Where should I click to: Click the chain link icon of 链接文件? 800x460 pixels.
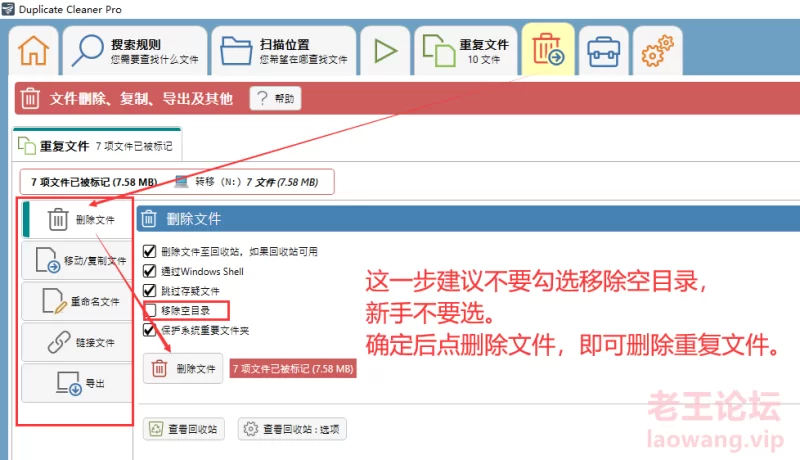tap(59, 342)
